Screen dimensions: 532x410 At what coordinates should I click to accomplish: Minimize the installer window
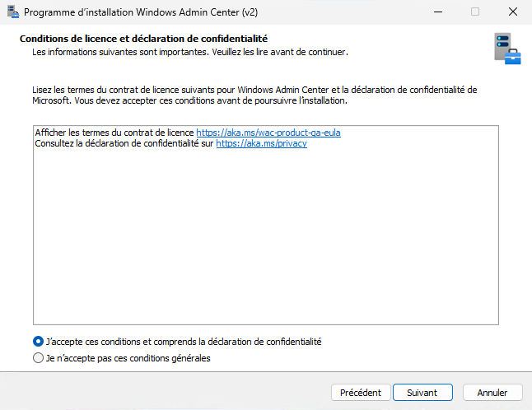[x=438, y=12]
